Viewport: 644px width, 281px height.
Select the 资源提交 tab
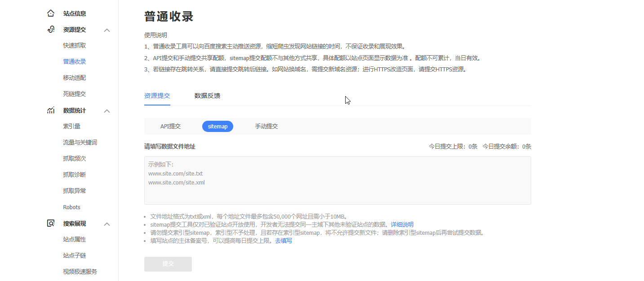coord(157,96)
